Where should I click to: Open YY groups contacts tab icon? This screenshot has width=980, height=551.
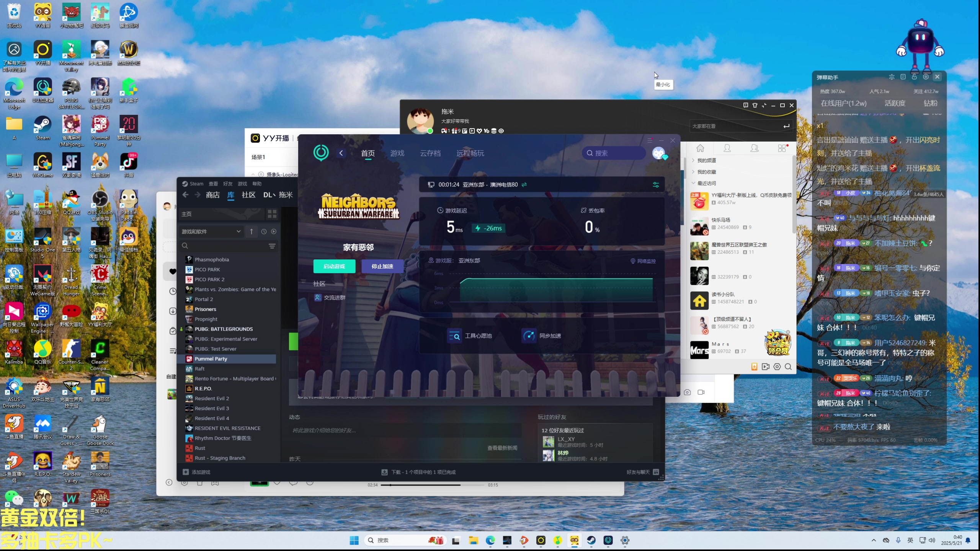[x=755, y=148]
